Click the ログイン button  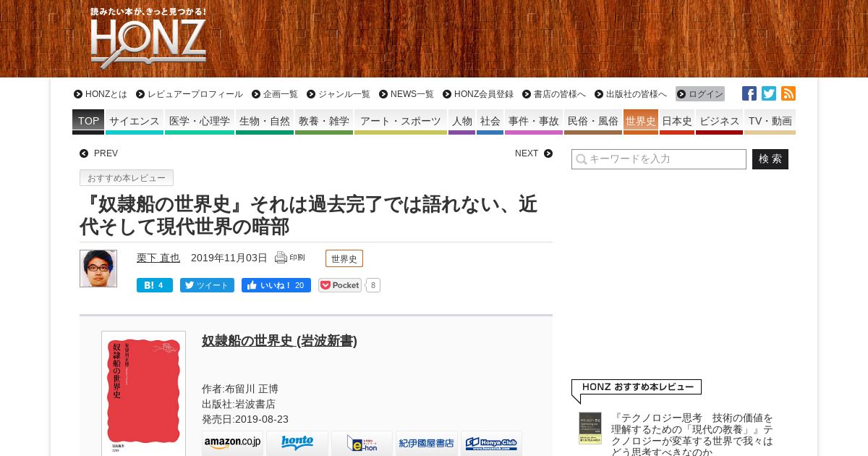pyautogui.click(x=700, y=94)
